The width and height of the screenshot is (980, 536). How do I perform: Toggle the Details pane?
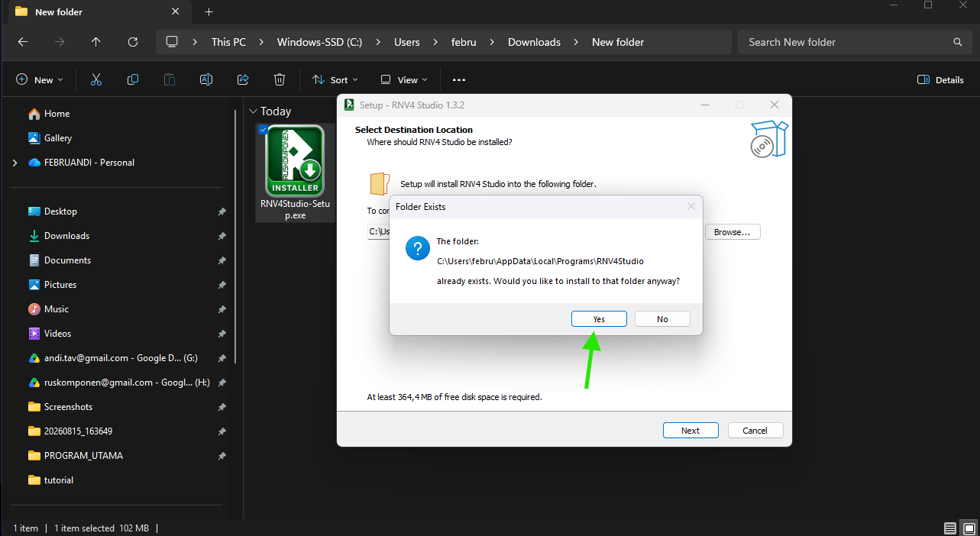coord(940,79)
